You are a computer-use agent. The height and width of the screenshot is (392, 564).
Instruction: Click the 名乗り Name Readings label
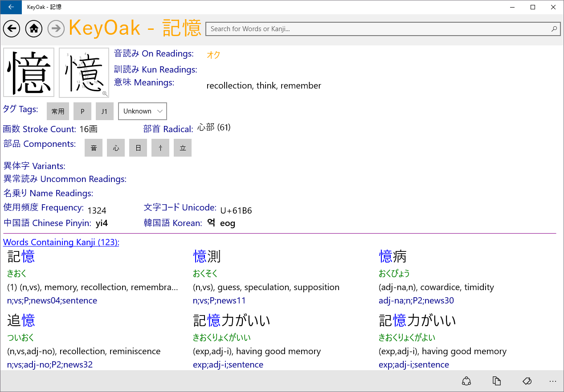coord(48,193)
